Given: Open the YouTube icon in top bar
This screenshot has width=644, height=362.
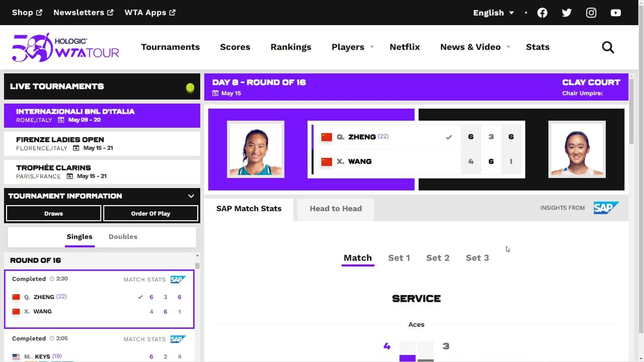Looking at the screenshot, I should 616,13.
